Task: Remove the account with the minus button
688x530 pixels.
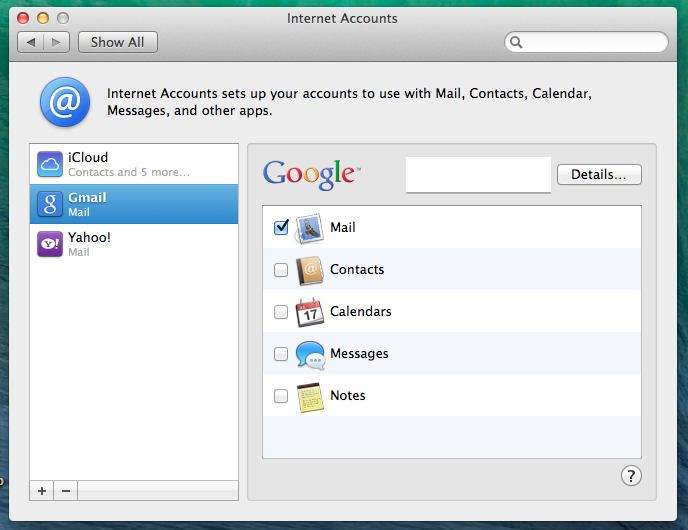Action: tap(66, 491)
